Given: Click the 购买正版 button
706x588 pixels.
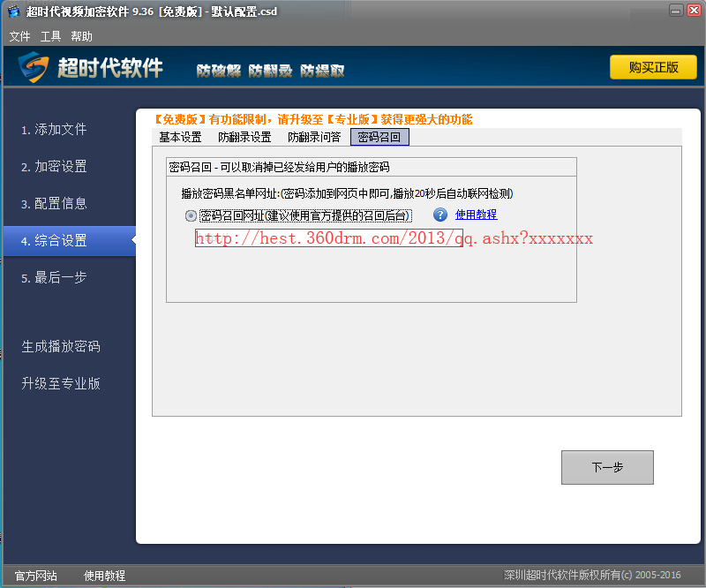Looking at the screenshot, I should coord(653,67).
